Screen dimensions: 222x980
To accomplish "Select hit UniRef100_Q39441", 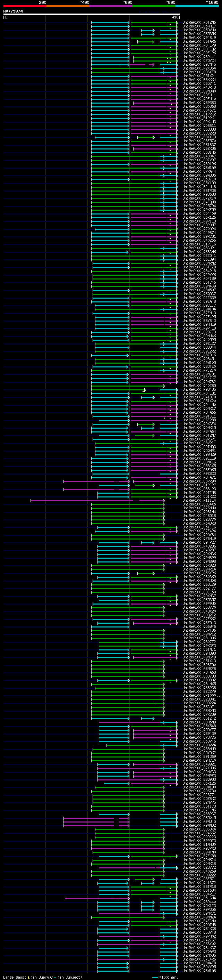I will (x=199, y=57).
